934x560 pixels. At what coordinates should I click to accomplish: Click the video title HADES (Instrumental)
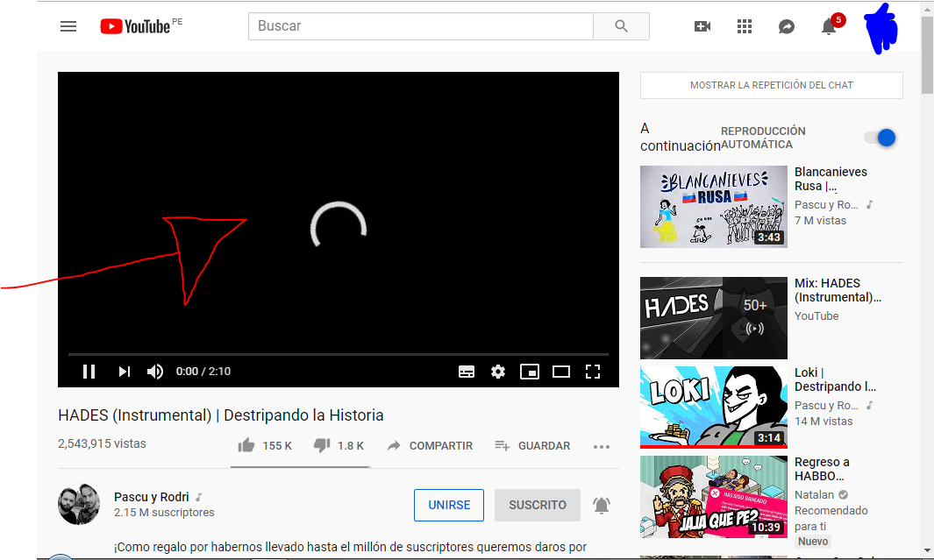coord(220,415)
